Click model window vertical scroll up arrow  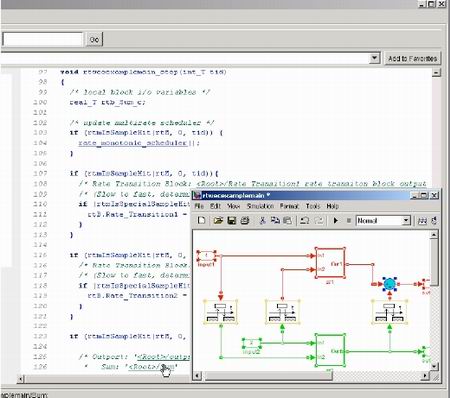pyautogui.click(x=434, y=235)
